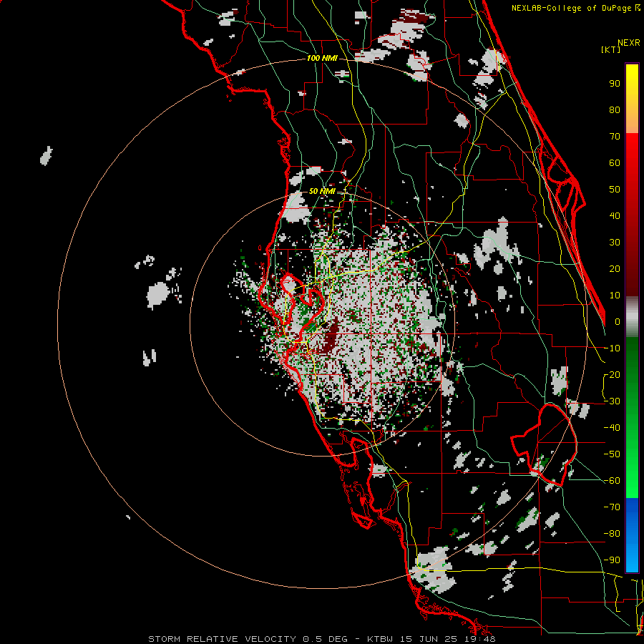644x644 pixels.
Task: Click the bright green band near -60 on scale
Action: 632,482
